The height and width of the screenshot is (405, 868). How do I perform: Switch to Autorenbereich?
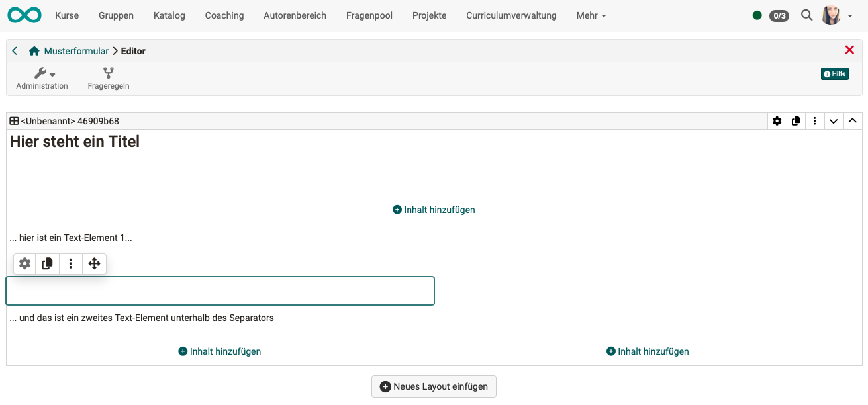click(295, 15)
